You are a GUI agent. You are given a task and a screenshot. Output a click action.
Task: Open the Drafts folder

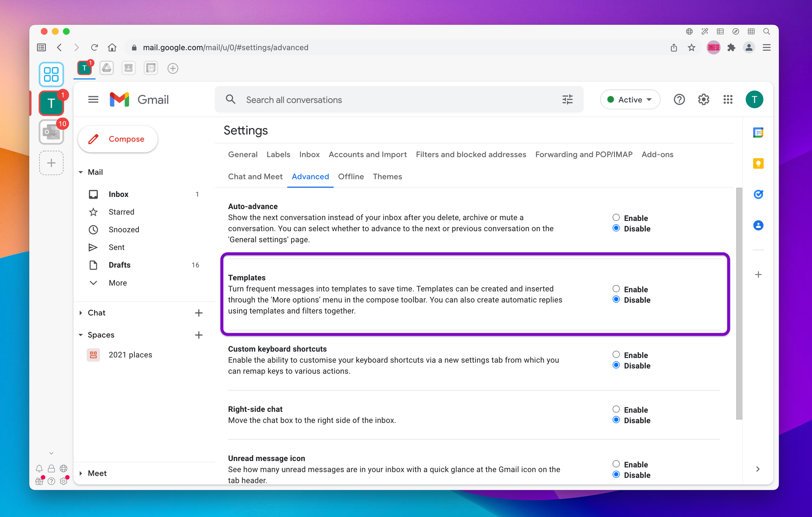click(x=119, y=265)
